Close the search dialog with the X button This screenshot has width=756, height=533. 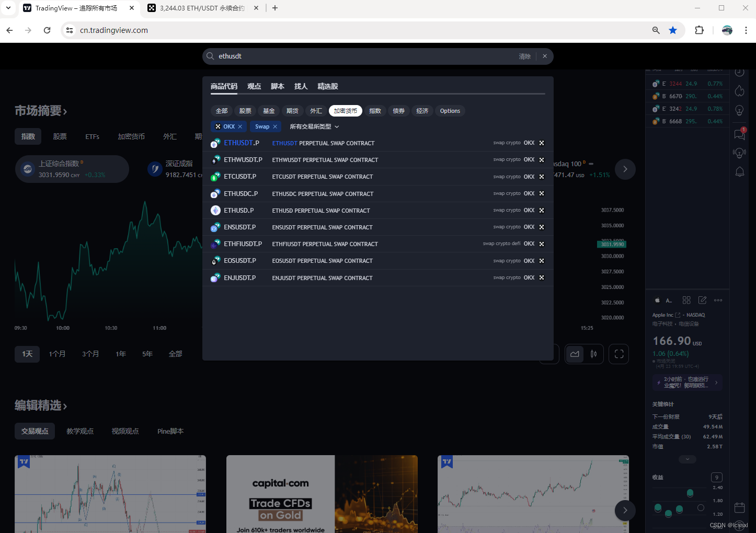point(545,56)
